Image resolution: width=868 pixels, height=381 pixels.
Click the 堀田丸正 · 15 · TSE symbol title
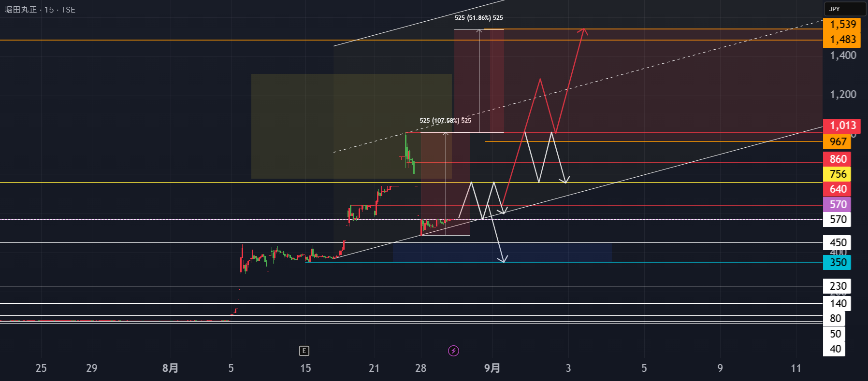pyautogui.click(x=40, y=10)
